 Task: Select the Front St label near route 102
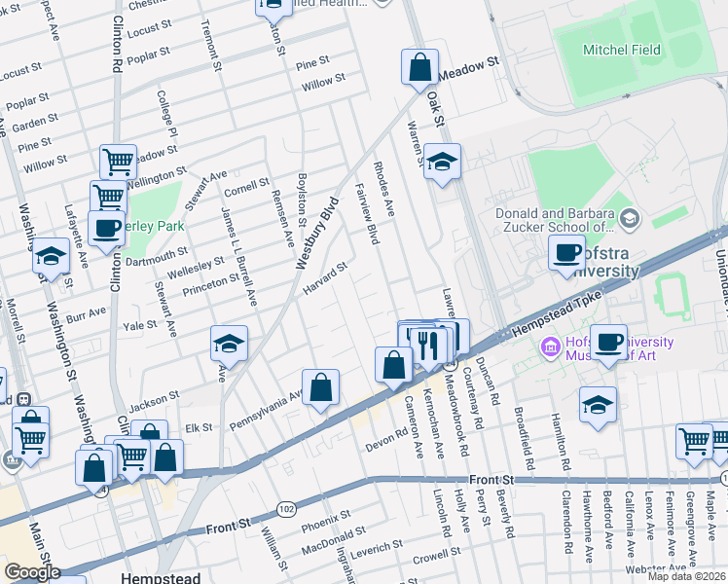229,527
